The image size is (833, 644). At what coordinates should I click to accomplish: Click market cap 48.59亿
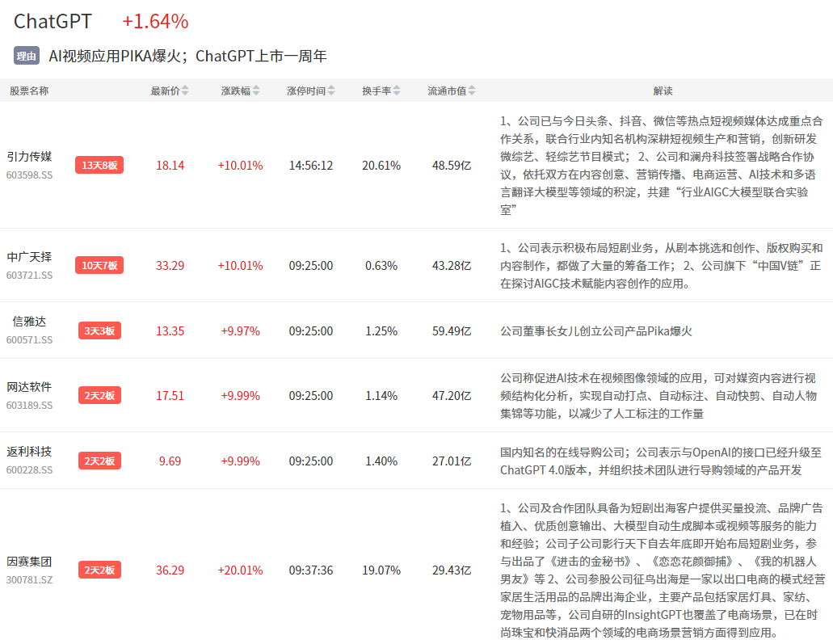click(452, 166)
